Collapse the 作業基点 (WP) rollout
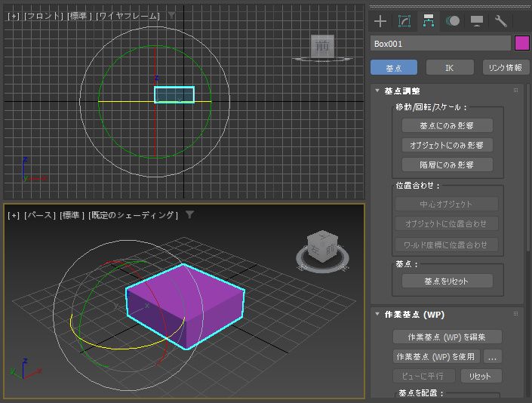This screenshot has height=403, width=532. 377,314
